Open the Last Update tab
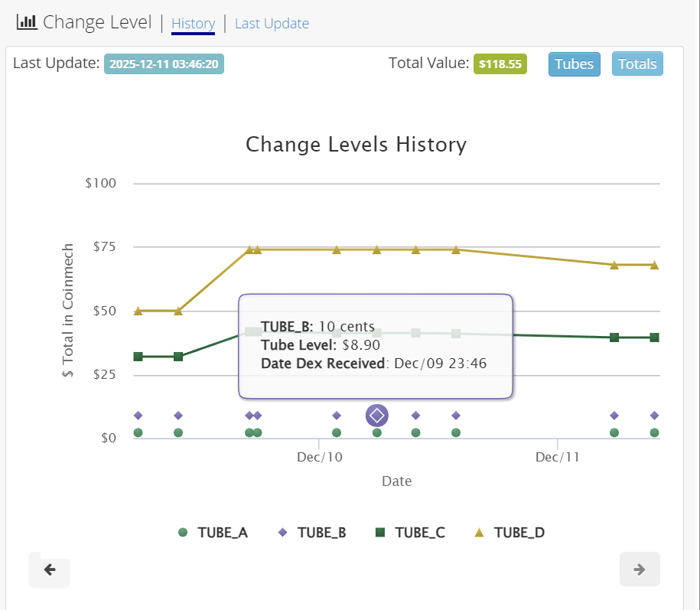The height and width of the screenshot is (610, 700). [x=272, y=24]
